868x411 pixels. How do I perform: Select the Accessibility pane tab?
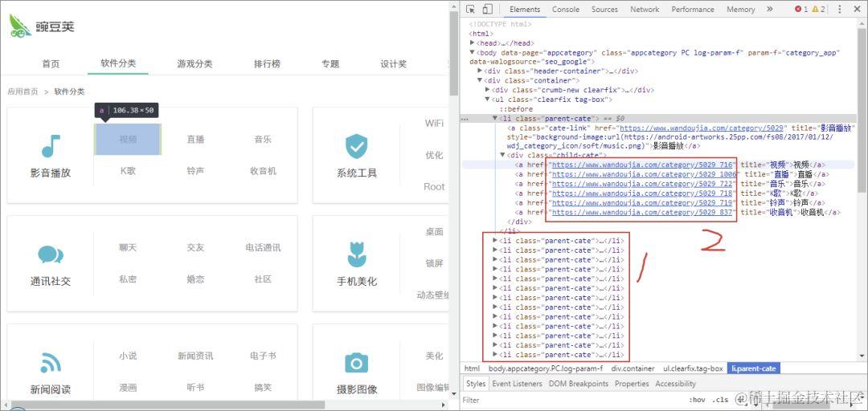click(675, 384)
